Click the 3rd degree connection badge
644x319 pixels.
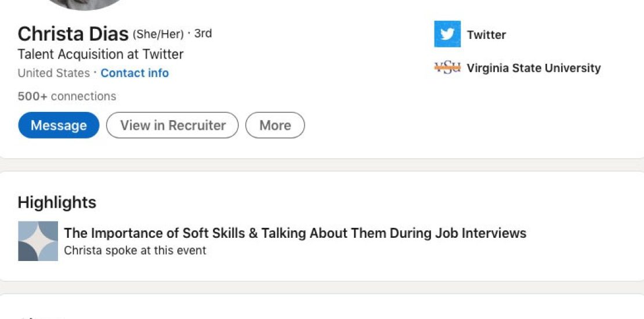click(x=203, y=34)
